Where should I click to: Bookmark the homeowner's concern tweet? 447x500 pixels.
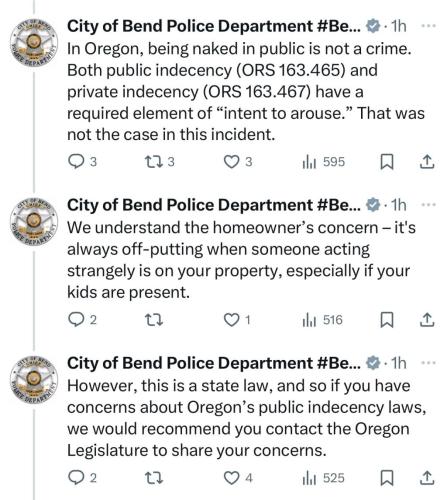tap(387, 320)
